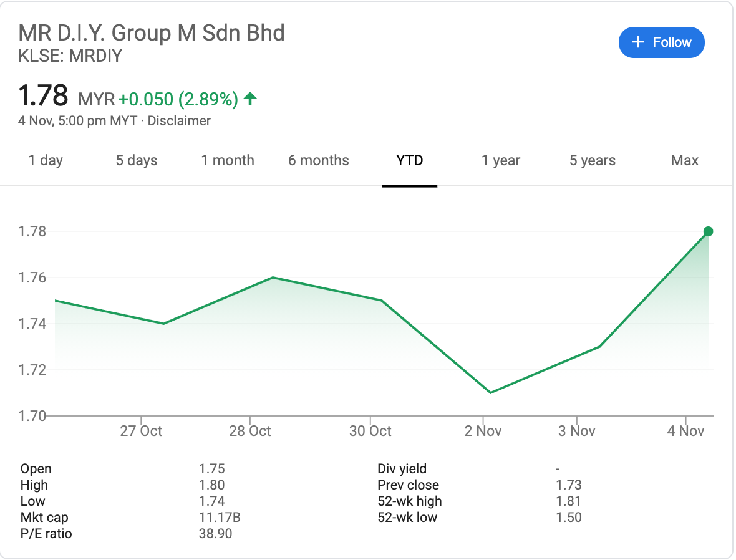Select the YTD tab
736x560 pixels.
(x=410, y=160)
